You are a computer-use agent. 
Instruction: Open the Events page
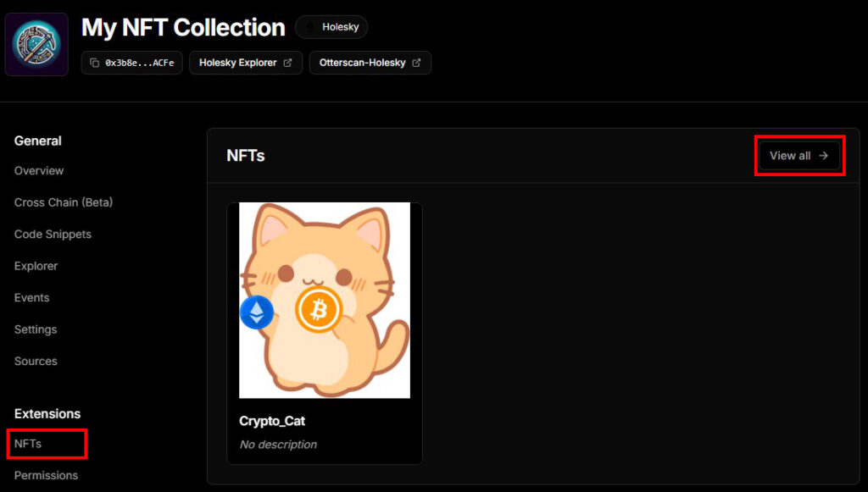(32, 297)
